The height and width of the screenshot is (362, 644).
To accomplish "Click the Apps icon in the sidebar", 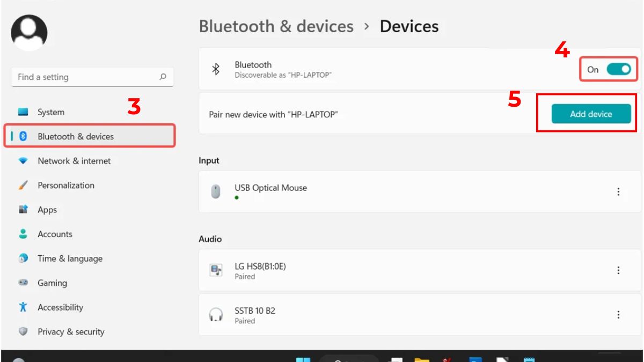I will (23, 210).
